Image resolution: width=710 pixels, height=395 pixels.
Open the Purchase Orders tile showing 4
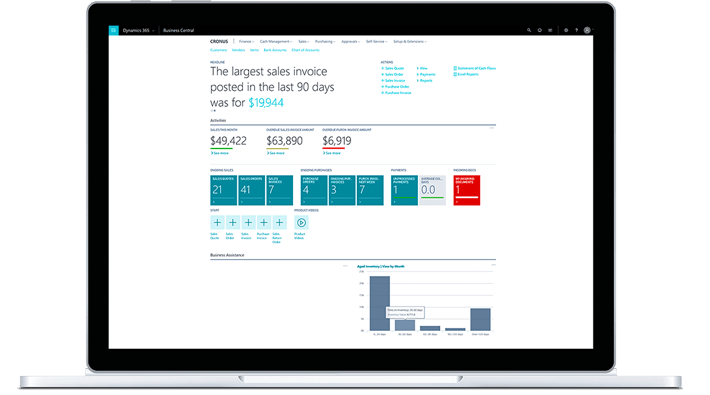(x=314, y=190)
